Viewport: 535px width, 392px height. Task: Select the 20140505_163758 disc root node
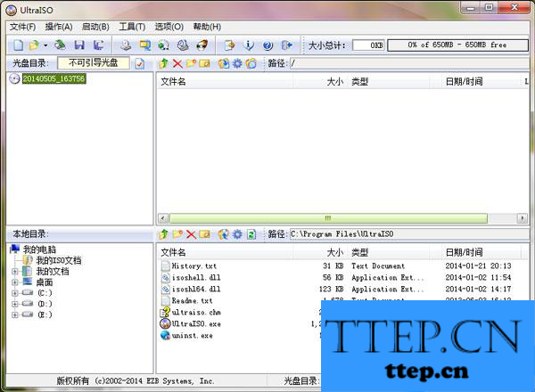[53, 78]
